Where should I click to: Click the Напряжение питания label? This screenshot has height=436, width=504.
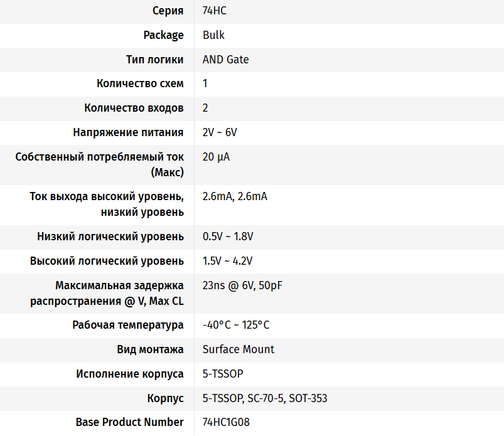[x=128, y=132]
